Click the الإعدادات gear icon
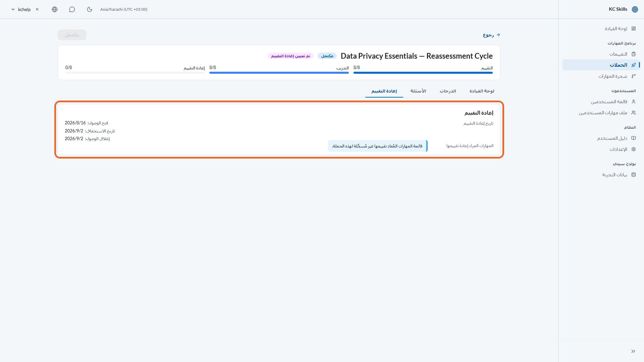The image size is (644, 362). [634, 149]
